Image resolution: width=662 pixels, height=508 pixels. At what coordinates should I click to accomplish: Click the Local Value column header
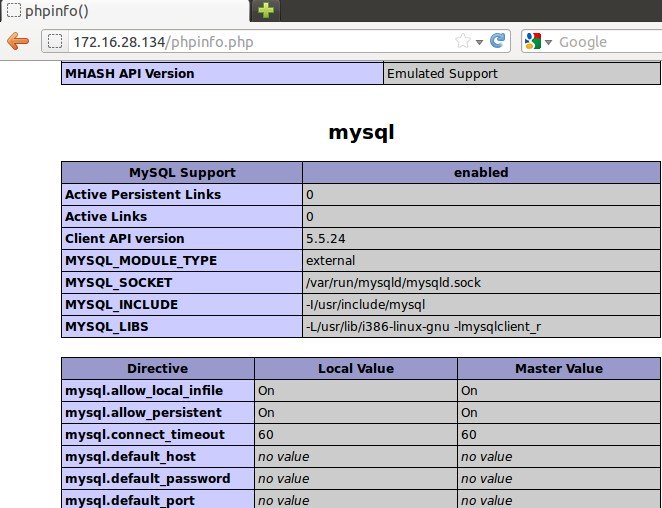coord(356,368)
